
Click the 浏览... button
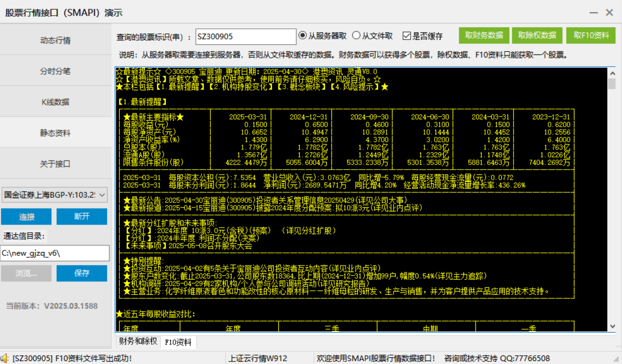[x=26, y=273]
